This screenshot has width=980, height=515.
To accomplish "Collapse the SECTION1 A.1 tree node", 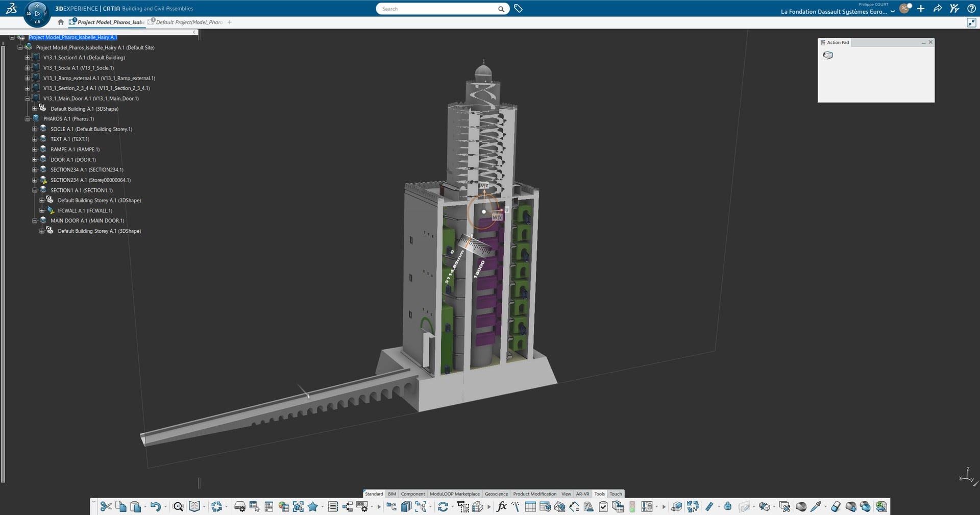I will [x=35, y=190].
